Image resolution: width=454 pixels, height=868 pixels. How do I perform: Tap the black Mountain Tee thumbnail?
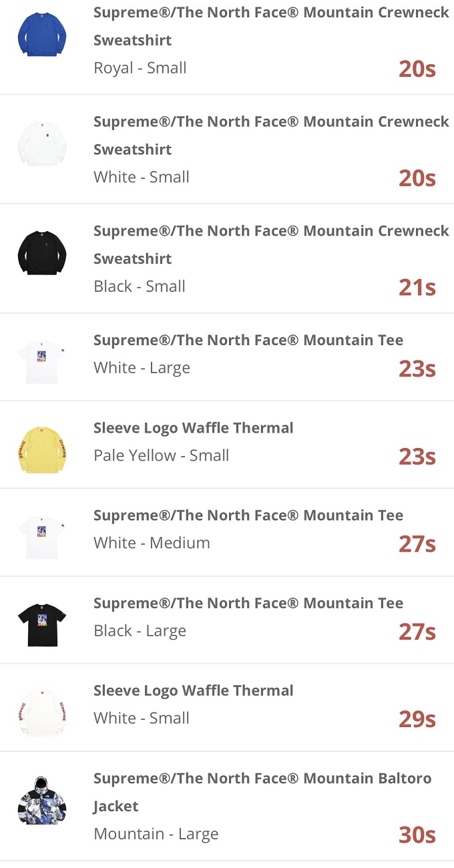click(x=42, y=624)
